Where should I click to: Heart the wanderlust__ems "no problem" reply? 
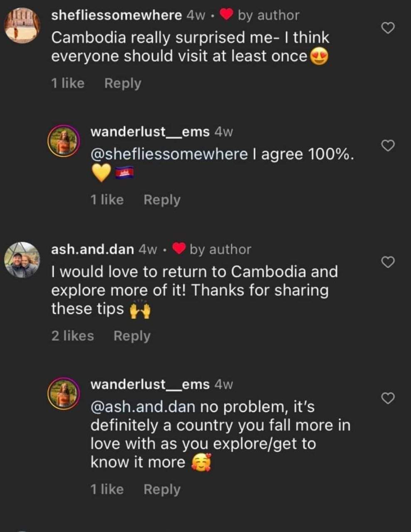388,398
